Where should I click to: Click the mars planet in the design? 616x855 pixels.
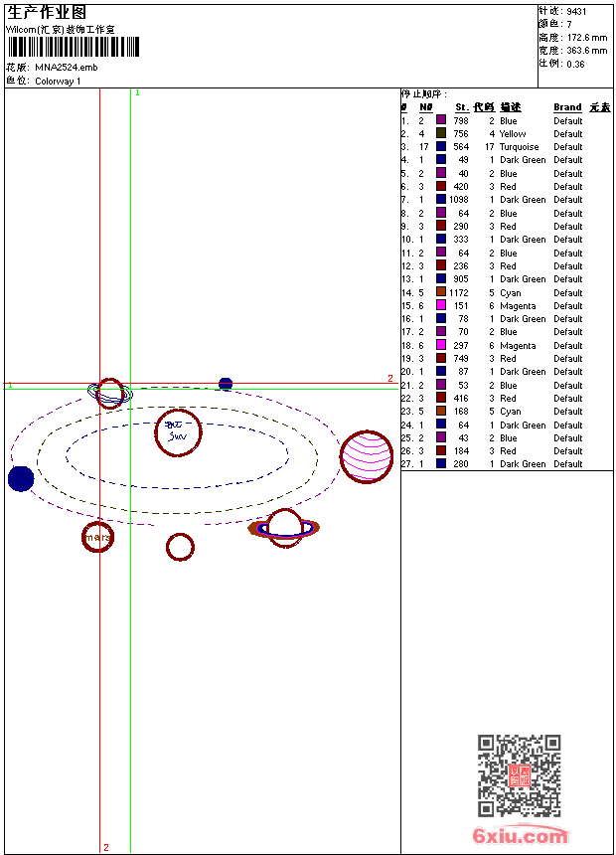point(98,537)
